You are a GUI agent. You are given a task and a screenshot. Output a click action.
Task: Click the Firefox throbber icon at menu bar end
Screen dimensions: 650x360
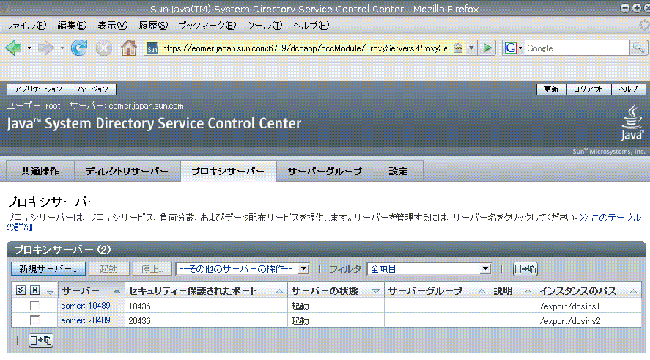pyautogui.click(x=644, y=25)
